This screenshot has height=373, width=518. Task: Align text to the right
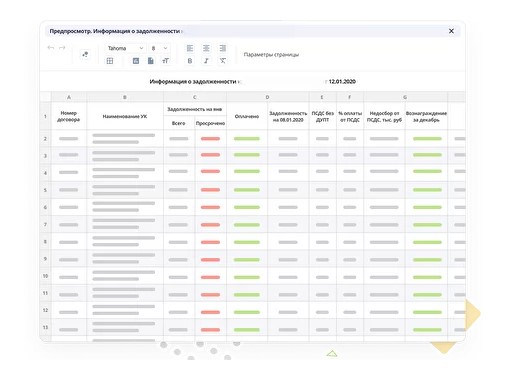tap(223, 48)
